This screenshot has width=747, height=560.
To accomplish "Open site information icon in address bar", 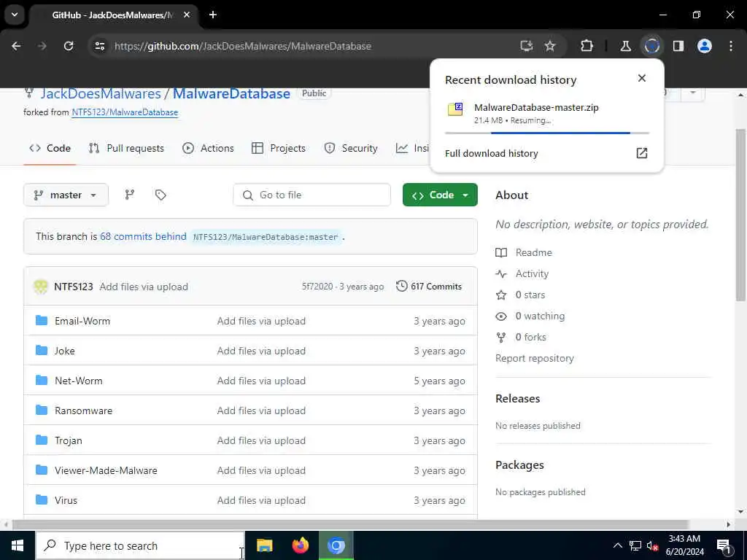I will [99, 46].
